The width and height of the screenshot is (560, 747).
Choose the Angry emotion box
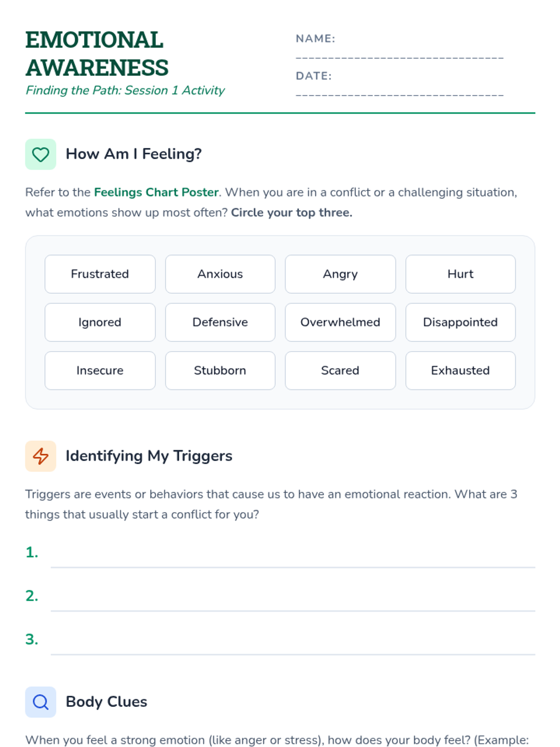(x=340, y=274)
